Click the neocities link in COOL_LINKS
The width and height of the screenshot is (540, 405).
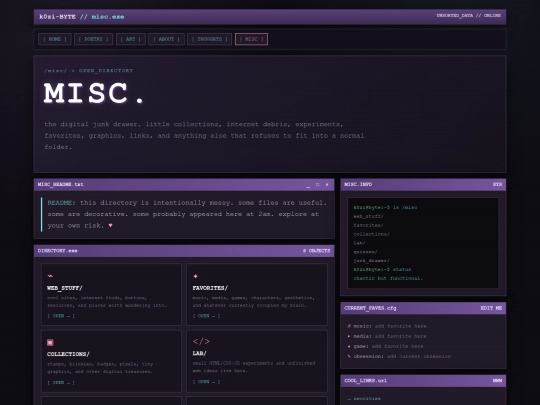pyautogui.click(x=367, y=398)
